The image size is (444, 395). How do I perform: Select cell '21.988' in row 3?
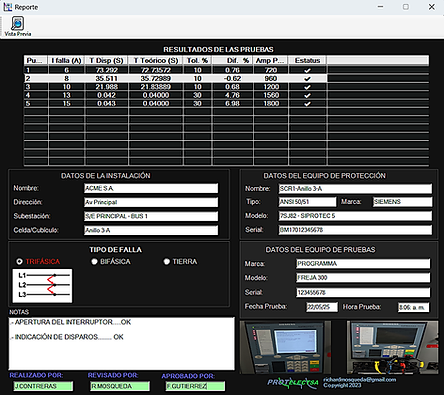point(106,87)
